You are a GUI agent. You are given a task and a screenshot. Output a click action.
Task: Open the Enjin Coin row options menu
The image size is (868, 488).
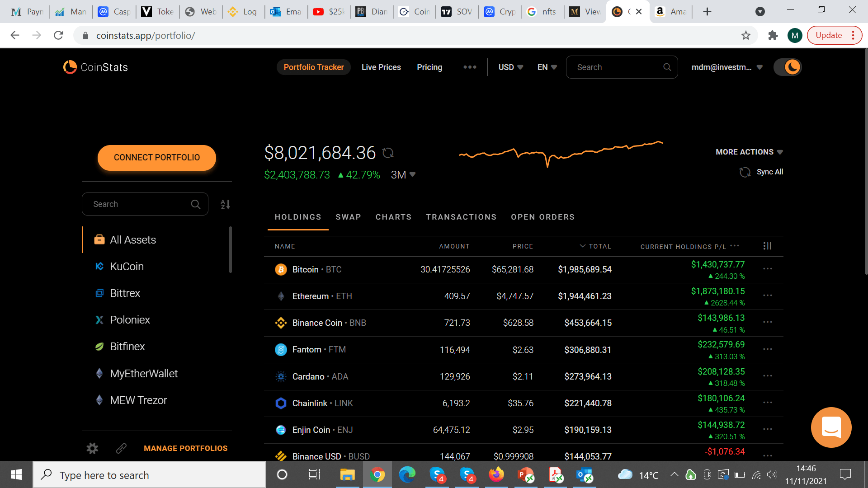coord(768,429)
